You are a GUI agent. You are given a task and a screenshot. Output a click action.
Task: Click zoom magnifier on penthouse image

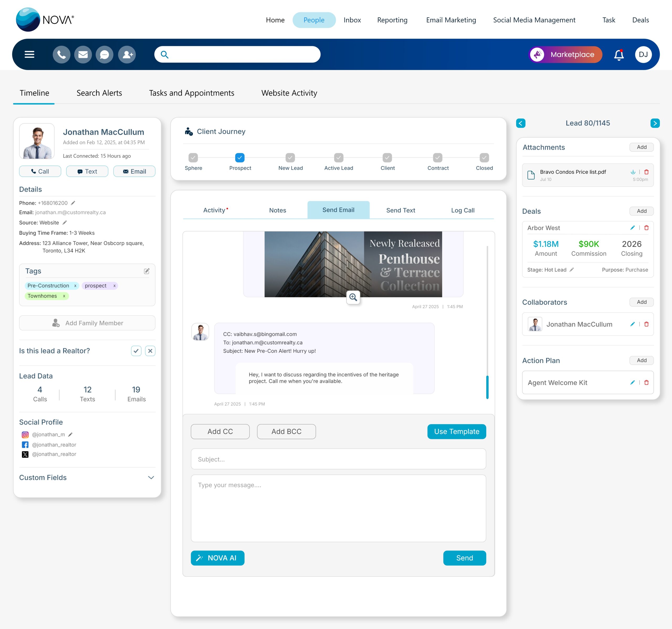pos(353,297)
